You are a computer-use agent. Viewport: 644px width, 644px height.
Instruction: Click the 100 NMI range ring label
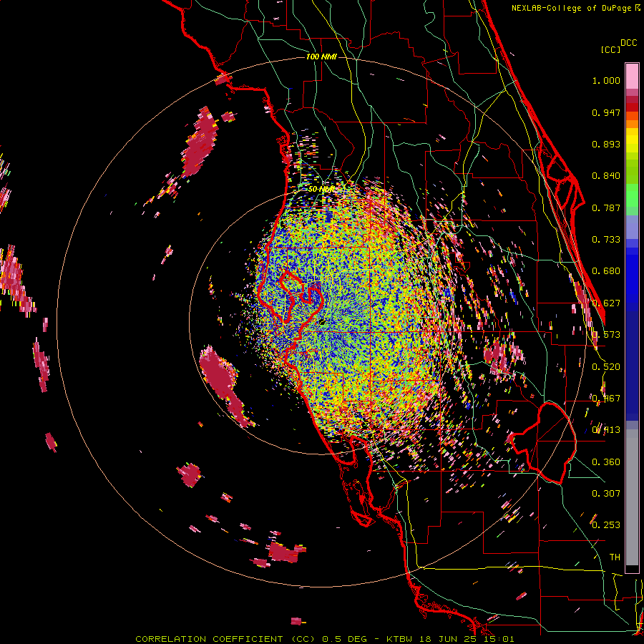pyautogui.click(x=321, y=57)
